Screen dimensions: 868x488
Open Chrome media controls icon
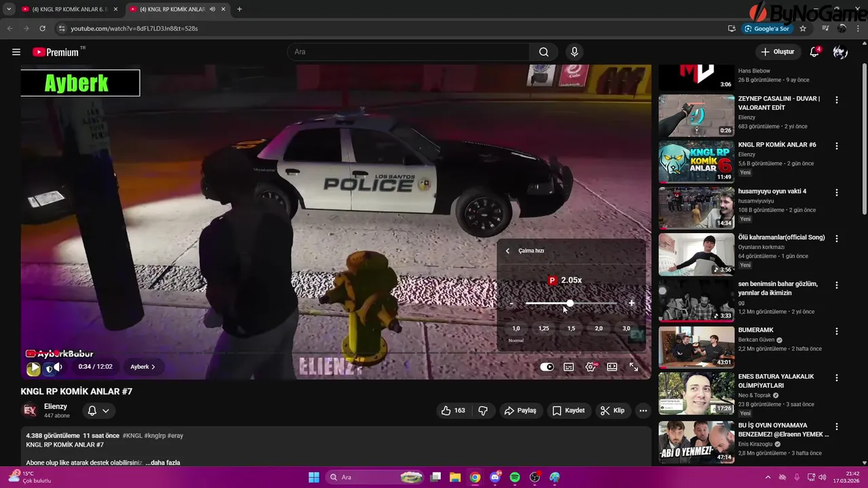[825, 28]
